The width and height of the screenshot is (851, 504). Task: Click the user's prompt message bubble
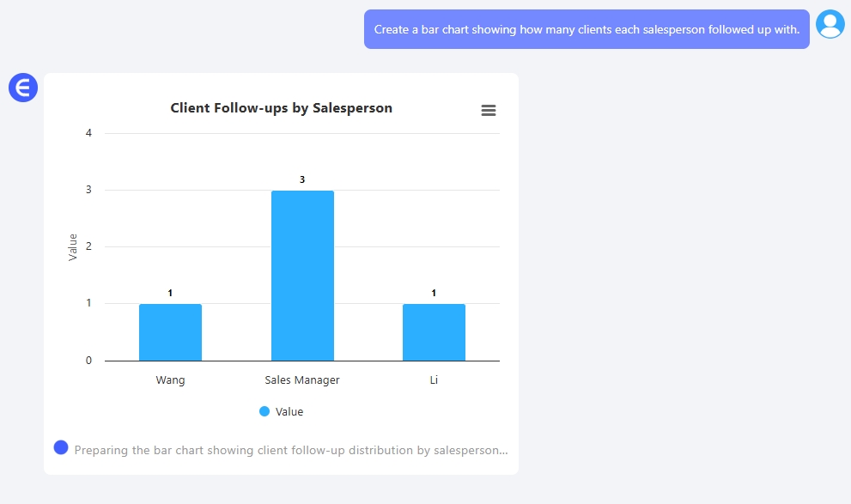(587, 29)
